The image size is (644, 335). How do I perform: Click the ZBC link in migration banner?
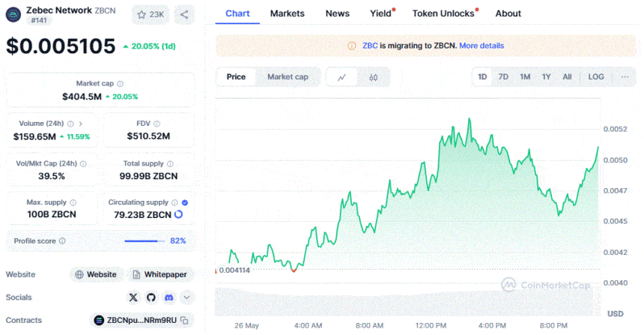point(370,46)
